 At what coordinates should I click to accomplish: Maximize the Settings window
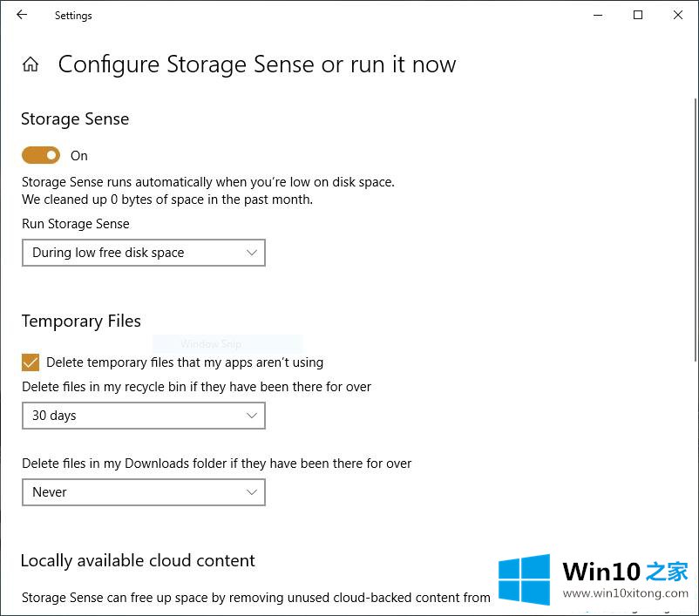point(638,15)
